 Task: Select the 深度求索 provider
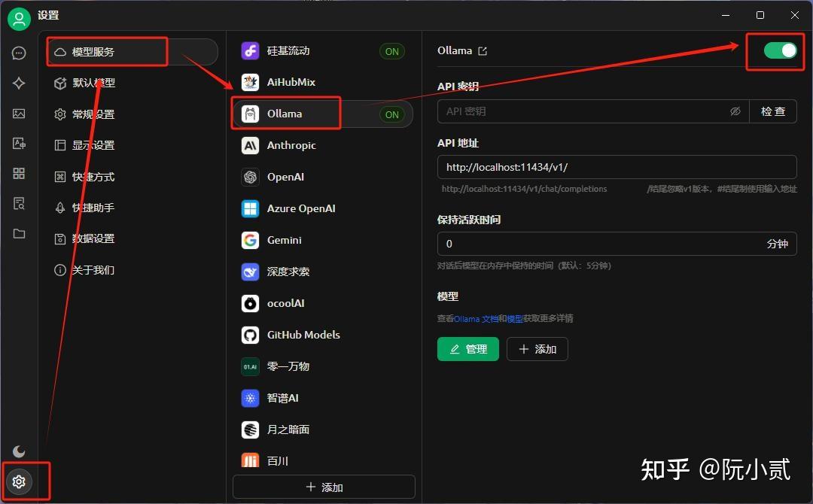click(x=323, y=272)
